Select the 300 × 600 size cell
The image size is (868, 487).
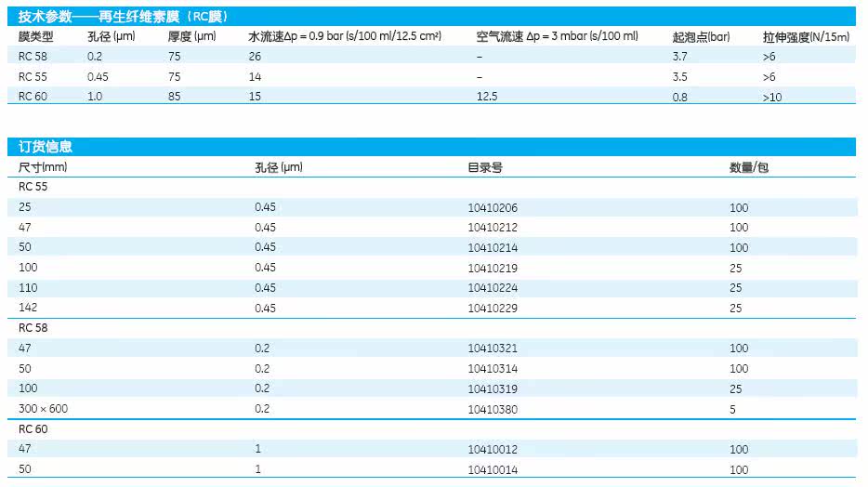43,409
